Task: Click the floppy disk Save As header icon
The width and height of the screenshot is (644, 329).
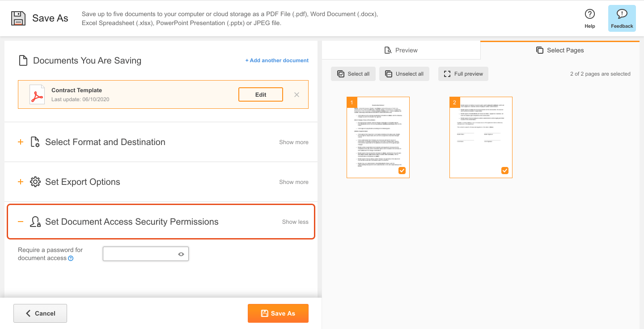Action: point(18,18)
